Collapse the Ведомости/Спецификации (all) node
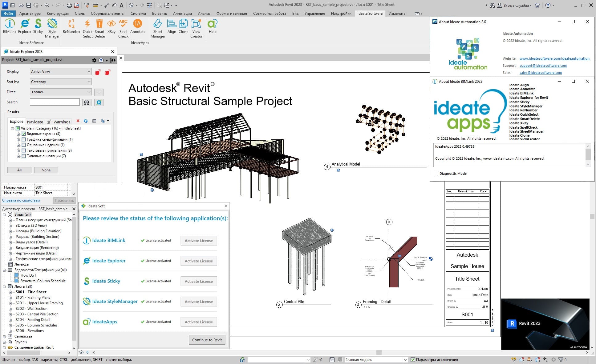This screenshot has height=364, width=596. click(4, 270)
